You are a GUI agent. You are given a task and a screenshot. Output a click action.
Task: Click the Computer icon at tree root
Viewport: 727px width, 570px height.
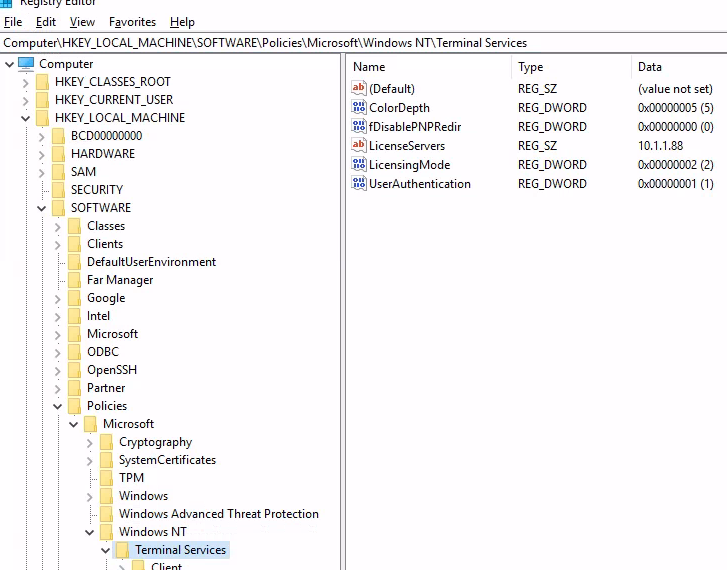pyautogui.click(x=26, y=64)
